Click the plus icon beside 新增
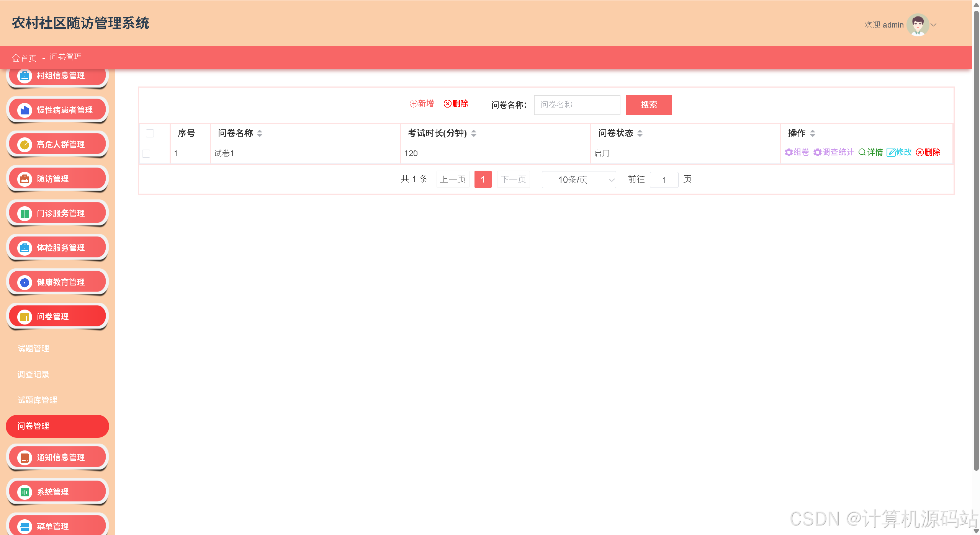This screenshot has width=980, height=535. coord(413,104)
